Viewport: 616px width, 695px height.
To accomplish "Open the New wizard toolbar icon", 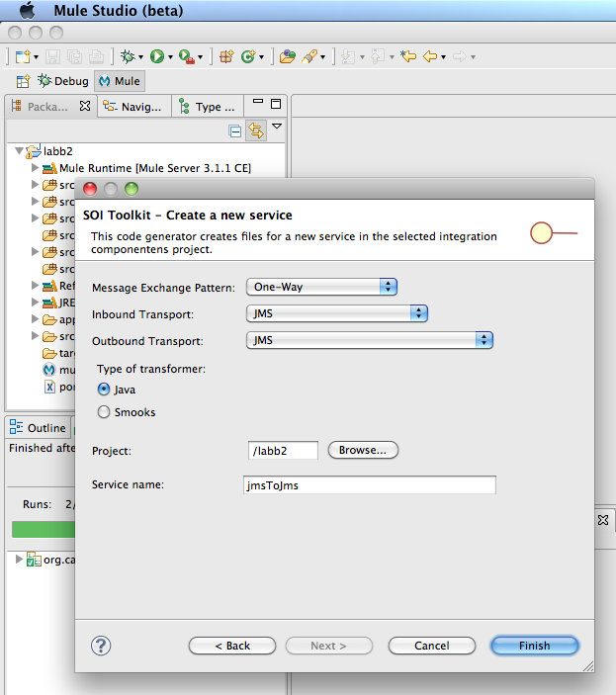I will click(23, 56).
